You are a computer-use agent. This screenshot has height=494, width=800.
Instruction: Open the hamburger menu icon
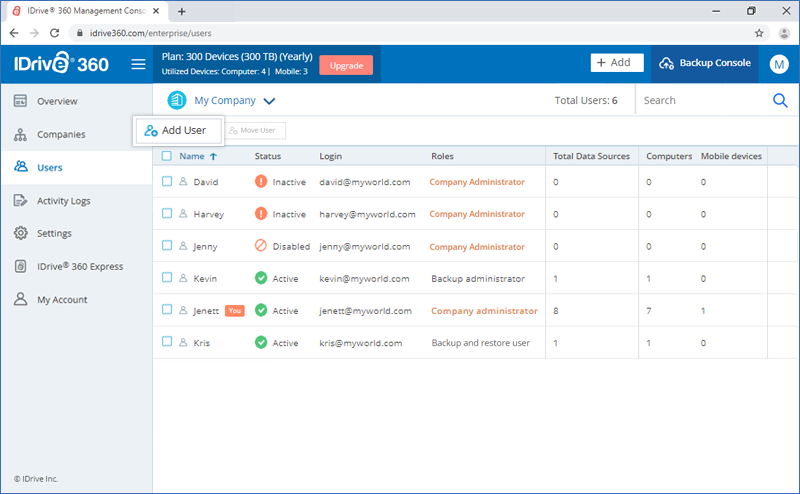pyautogui.click(x=138, y=64)
